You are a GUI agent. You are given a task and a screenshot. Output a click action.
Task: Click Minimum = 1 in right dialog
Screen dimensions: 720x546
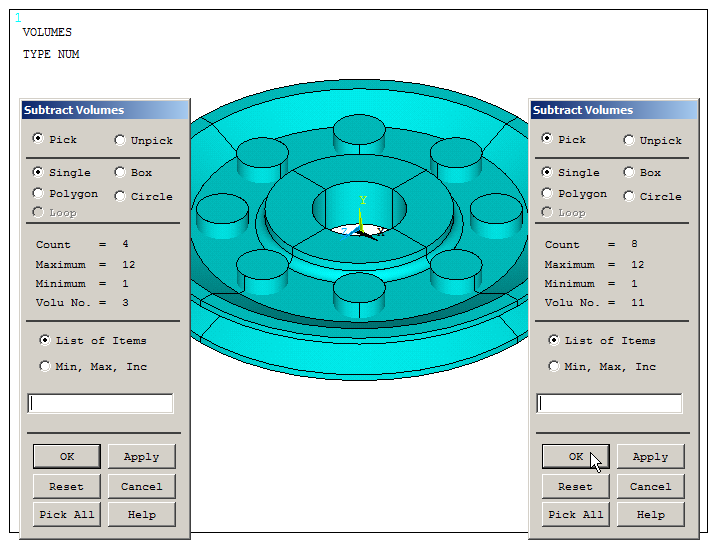point(591,283)
